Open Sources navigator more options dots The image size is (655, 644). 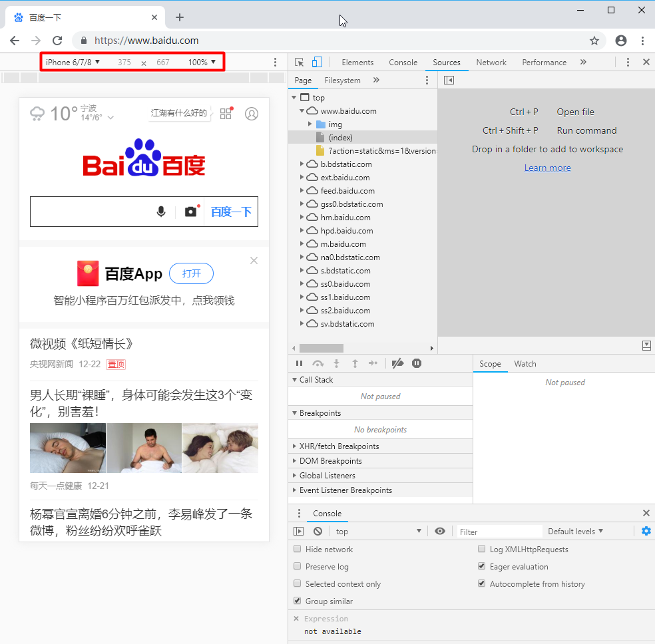(x=427, y=80)
